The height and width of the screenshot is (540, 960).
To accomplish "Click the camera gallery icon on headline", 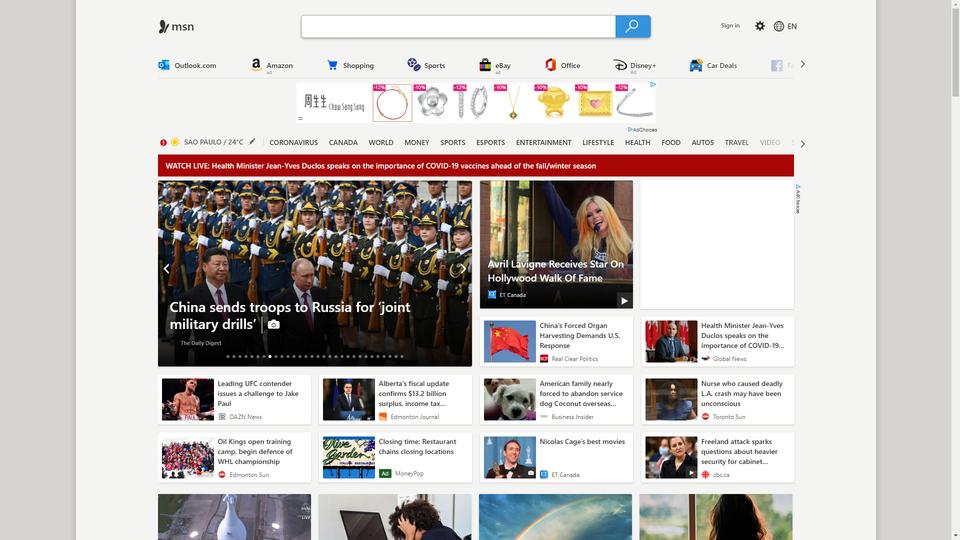I will 274,324.
